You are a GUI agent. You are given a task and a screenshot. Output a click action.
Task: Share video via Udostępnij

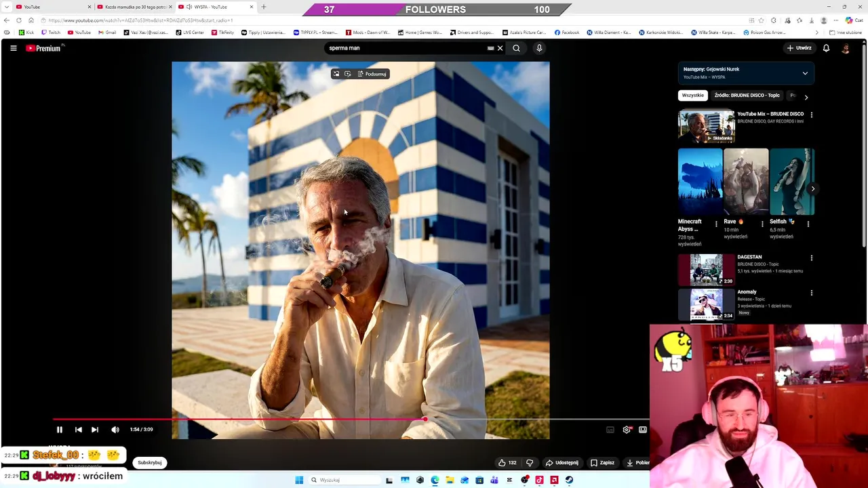(x=562, y=463)
